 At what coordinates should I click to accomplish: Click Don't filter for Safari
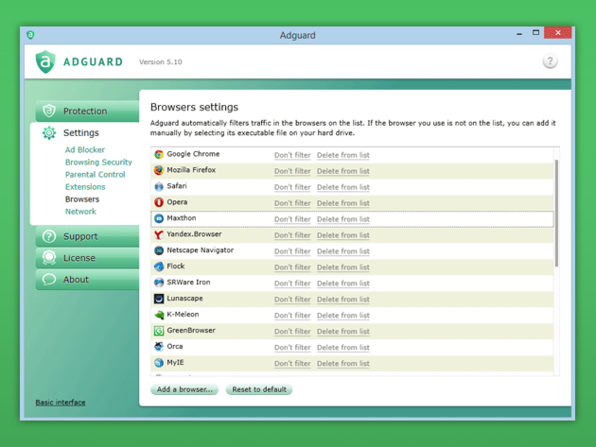coord(292,187)
